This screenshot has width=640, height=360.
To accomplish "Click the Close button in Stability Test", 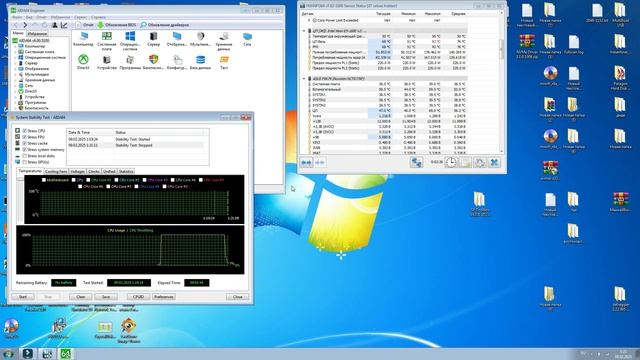I will pos(238,297).
